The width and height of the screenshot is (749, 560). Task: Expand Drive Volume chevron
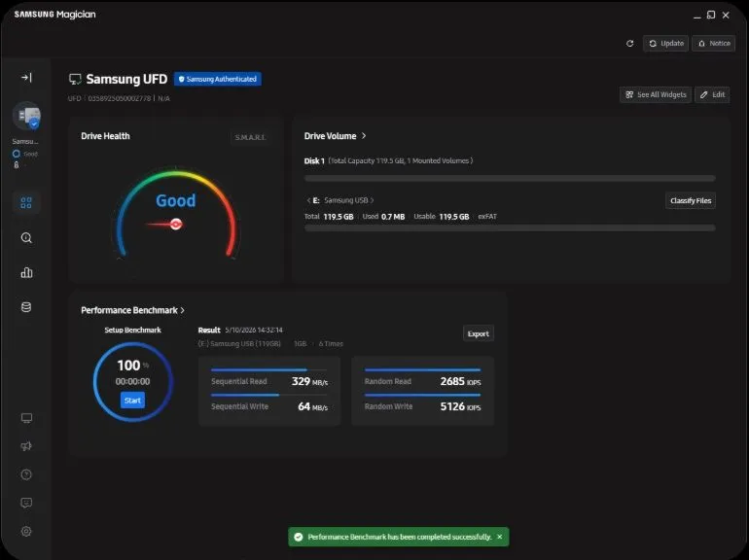click(x=364, y=136)
